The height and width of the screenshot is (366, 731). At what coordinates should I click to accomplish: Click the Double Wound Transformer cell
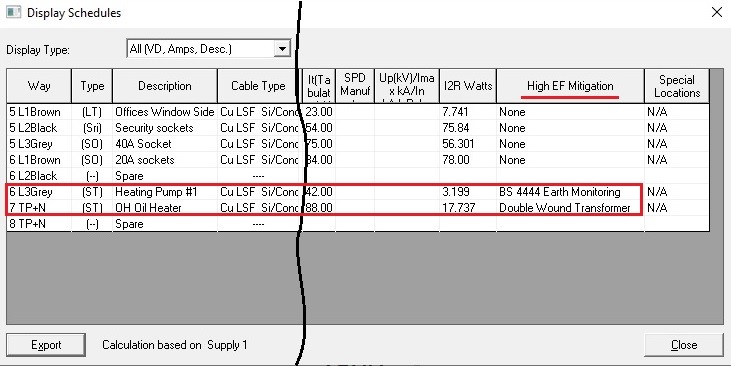point(570,208)
